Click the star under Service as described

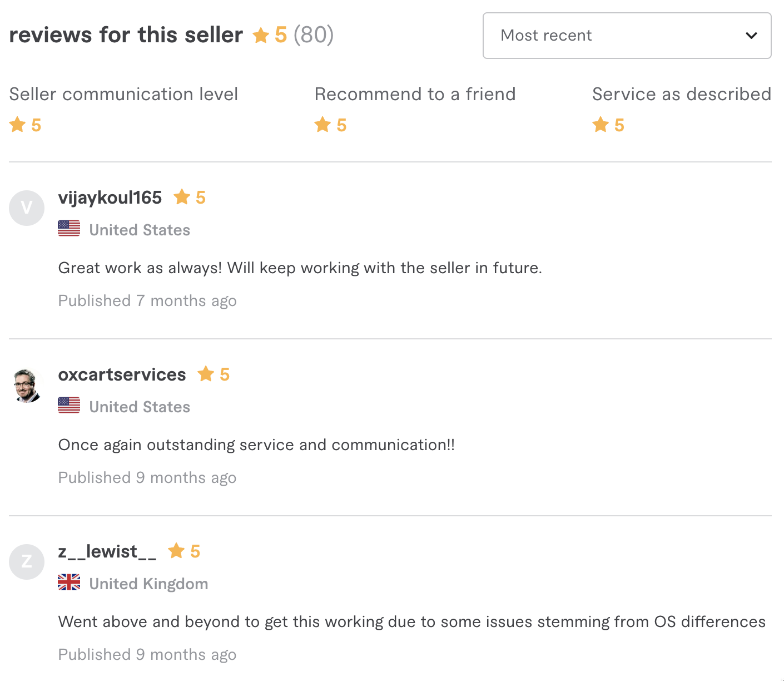tap(600, 124)
